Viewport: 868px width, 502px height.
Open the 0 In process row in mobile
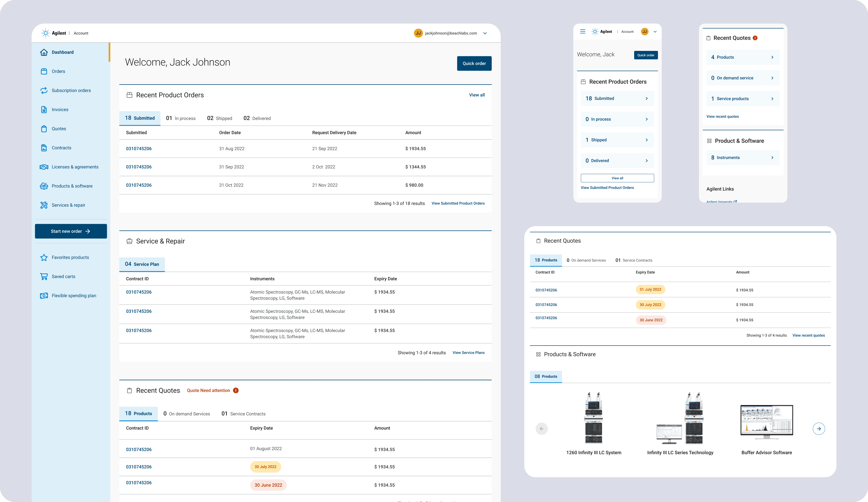(617, 119)
